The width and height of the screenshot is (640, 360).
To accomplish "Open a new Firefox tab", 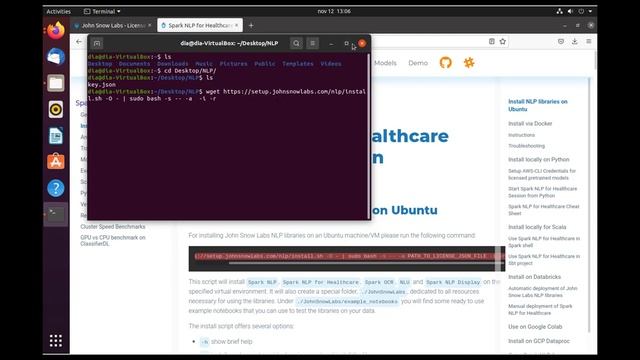I will pos(251,25).
